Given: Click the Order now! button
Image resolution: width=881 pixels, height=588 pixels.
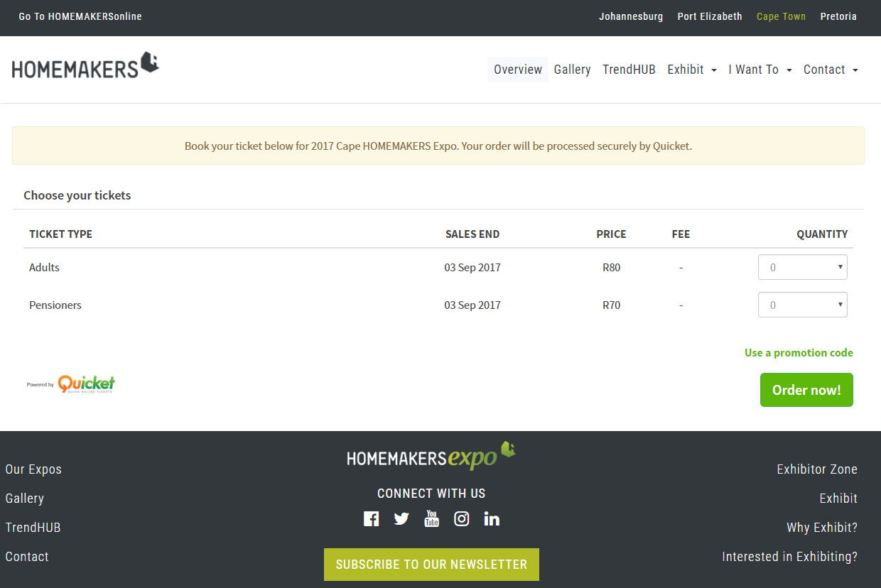Looking at the screenshot, I should [x=806, y=390].
